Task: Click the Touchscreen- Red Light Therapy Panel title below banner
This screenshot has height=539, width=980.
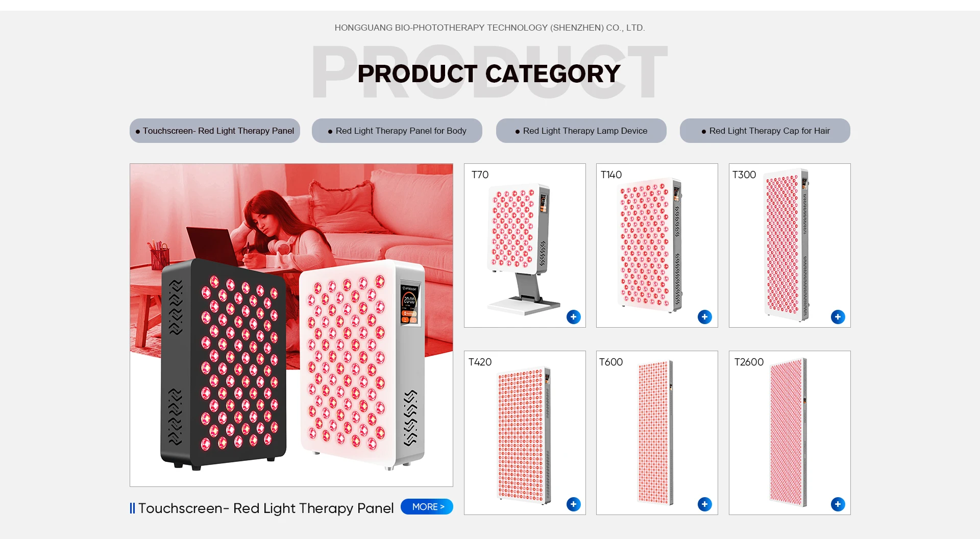Action: click(266, 508)
